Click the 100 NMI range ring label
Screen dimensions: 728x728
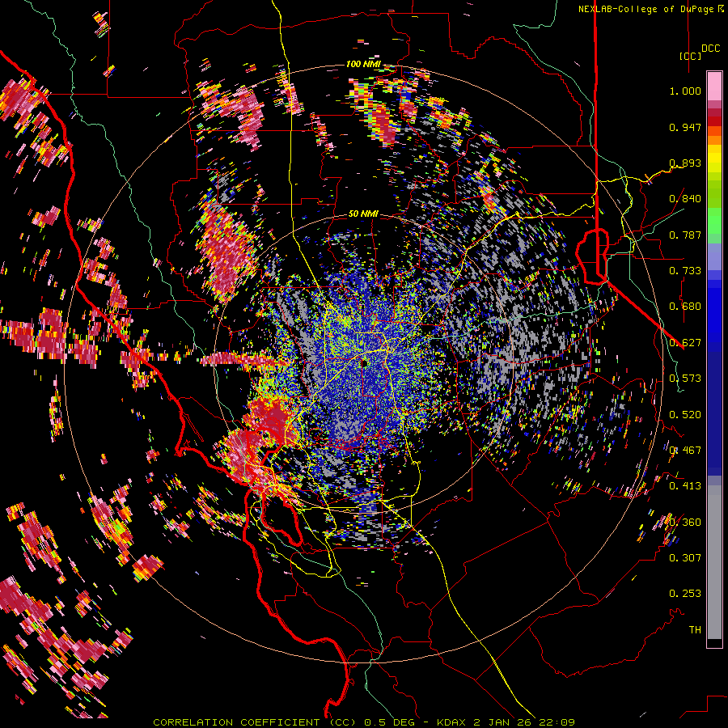click(x=363, y=64)
